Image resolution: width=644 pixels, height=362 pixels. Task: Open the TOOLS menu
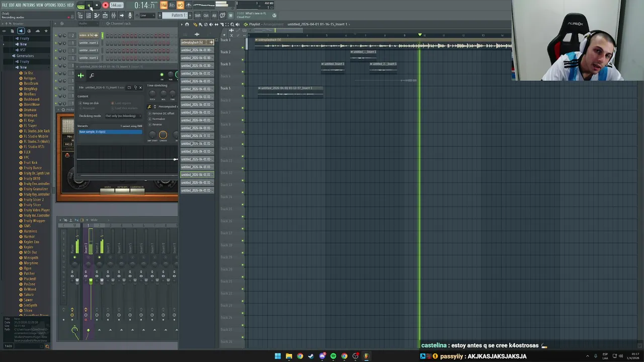pos(61,5)
